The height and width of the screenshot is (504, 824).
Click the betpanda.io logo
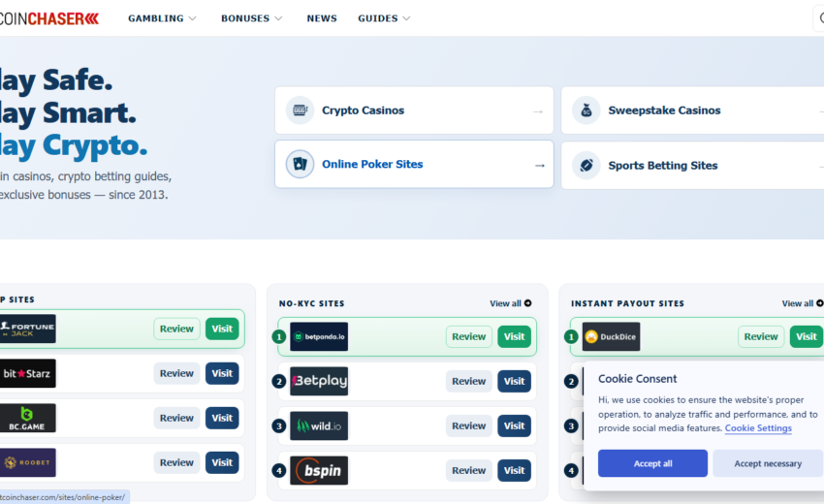(x=319, y=337)
